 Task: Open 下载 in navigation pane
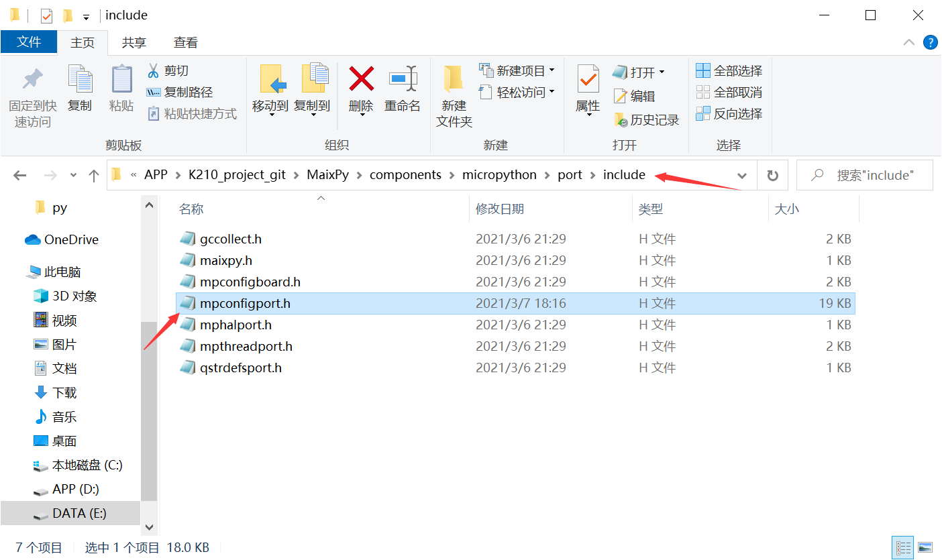pyautogui.click(x=56, y=392)
